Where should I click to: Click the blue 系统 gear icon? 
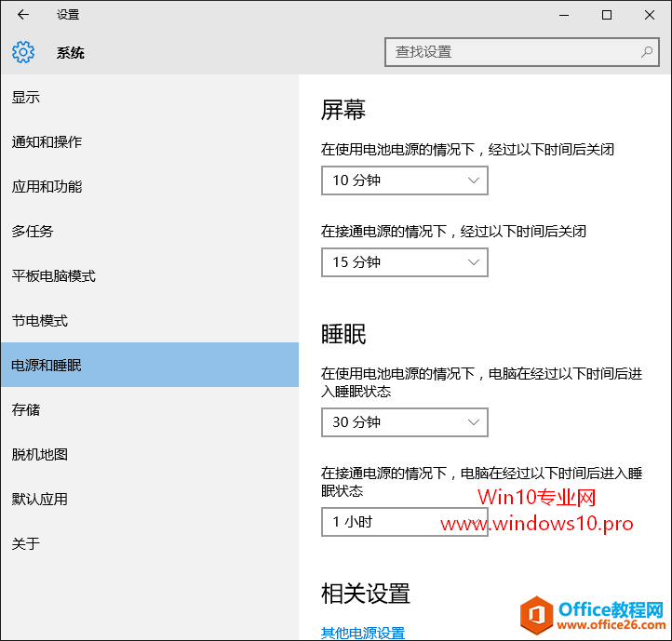click(x=23, y=52)
